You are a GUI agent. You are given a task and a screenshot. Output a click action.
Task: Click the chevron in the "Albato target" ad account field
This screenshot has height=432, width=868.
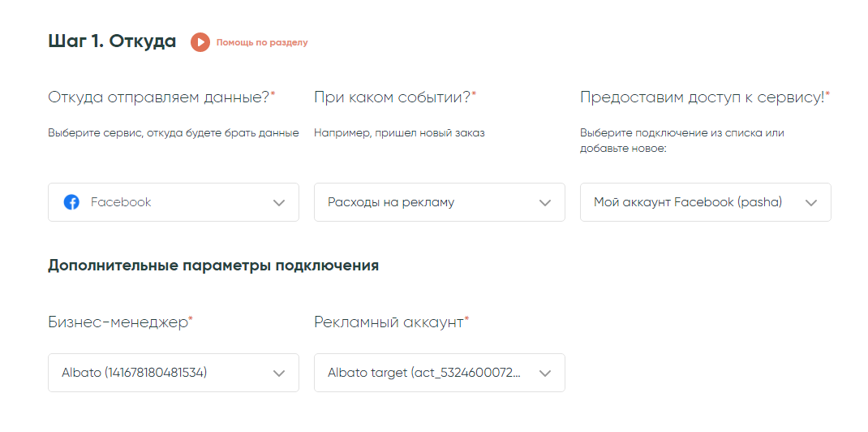[x=545, y=373]
